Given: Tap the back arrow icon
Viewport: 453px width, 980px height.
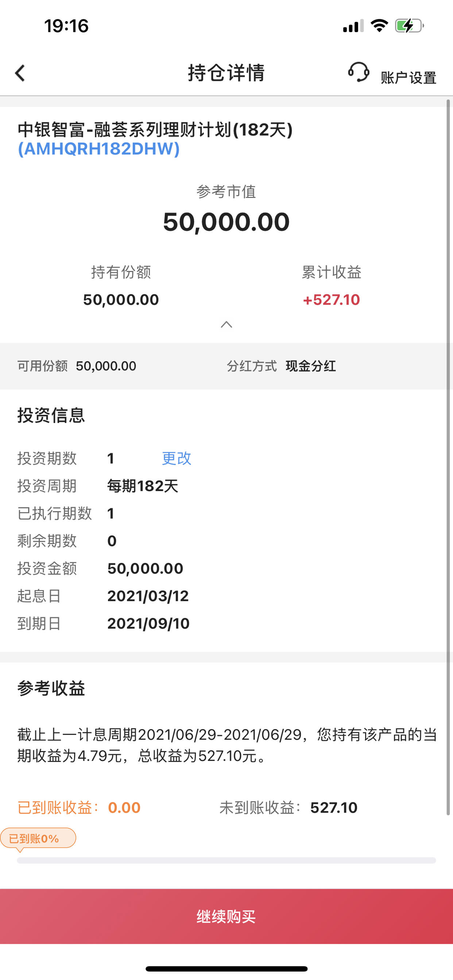Looking at the screenshot, I should (20, 73).
